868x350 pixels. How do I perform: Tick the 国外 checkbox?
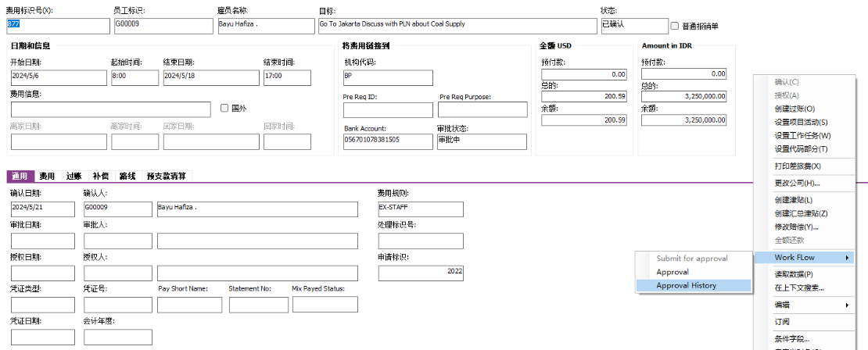[x=225, y=108]
